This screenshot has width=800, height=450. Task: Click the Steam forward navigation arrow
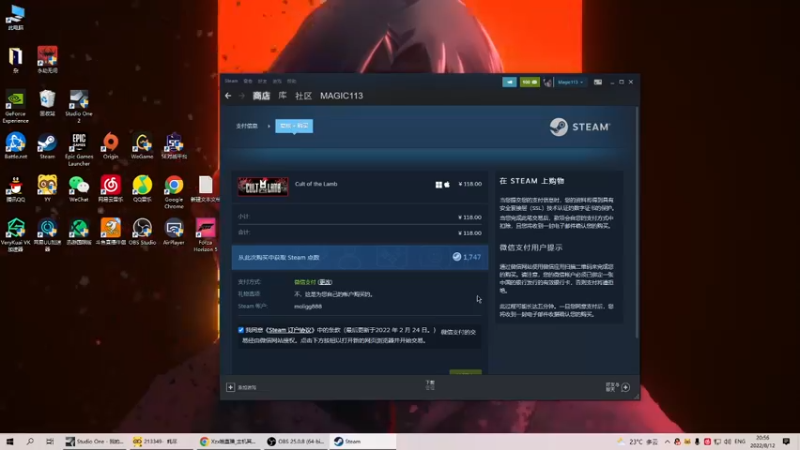pyautogui.click(x=242, y=95)
